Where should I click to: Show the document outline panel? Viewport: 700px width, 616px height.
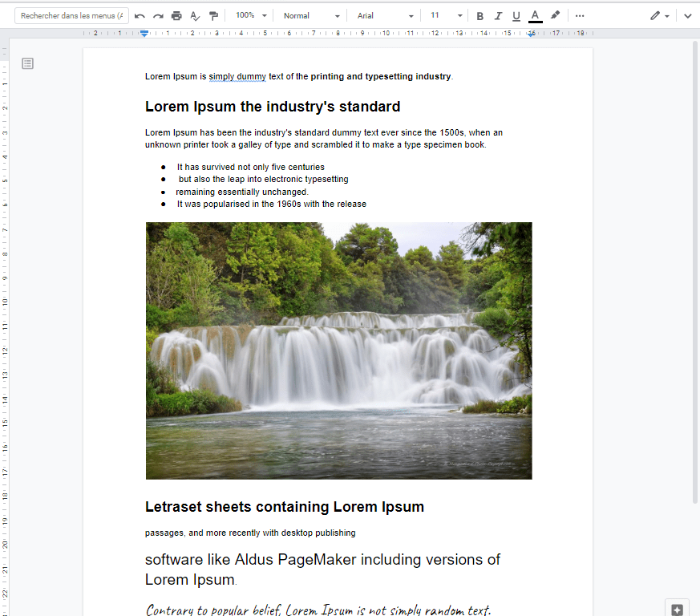tap(26, 63)
